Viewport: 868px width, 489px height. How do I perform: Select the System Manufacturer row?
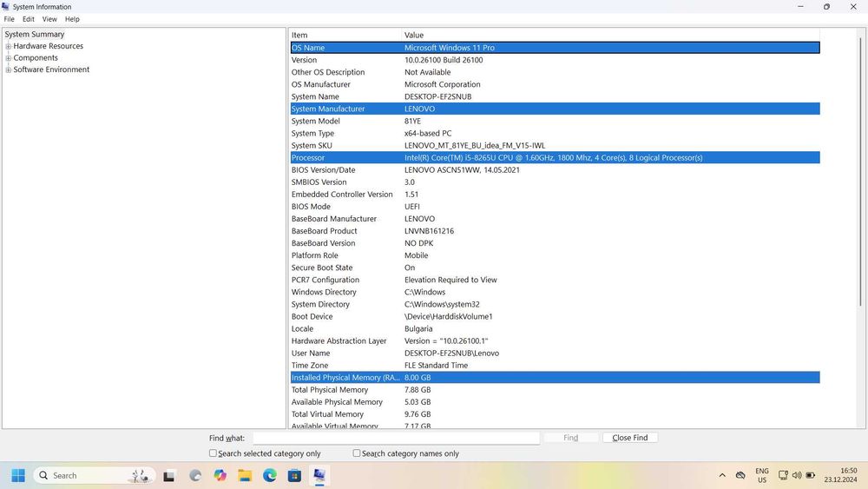pos(555,109)
